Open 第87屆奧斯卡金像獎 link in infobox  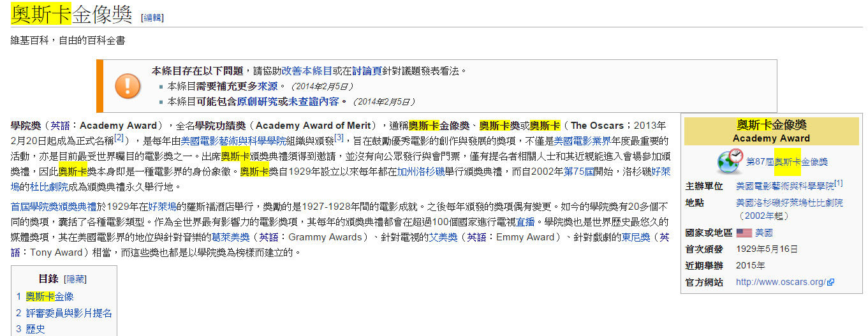coord(787,162)
